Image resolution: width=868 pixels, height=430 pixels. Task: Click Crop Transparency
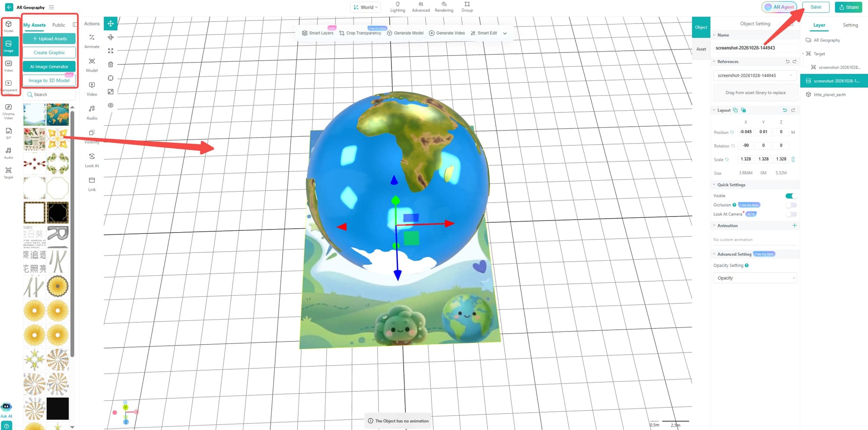360,33
